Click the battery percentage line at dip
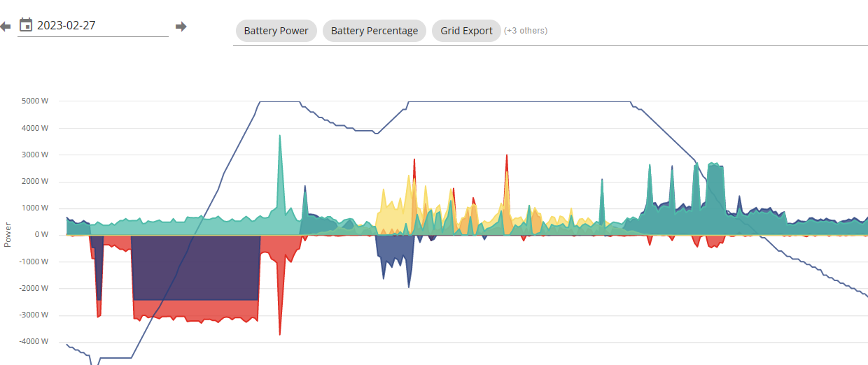Screen dimensions: 868x365 (377, 133)
